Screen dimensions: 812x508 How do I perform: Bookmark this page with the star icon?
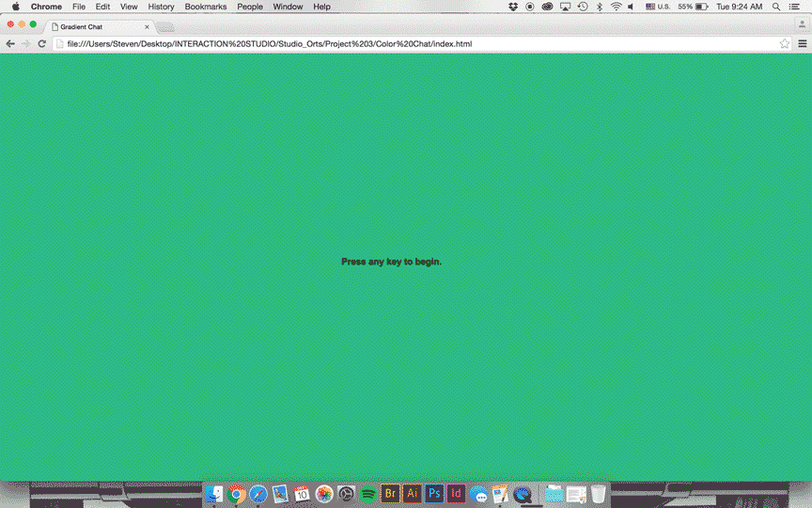coord(785,44)
